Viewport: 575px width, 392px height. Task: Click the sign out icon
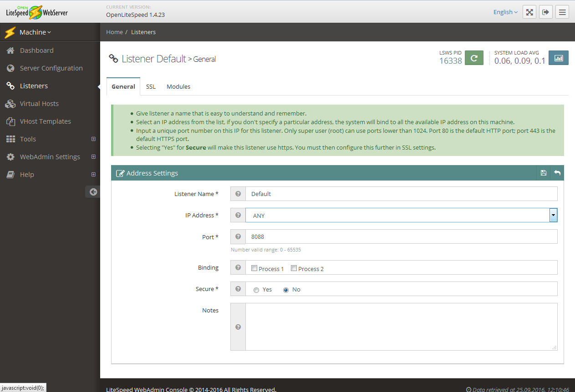point(546,12)
